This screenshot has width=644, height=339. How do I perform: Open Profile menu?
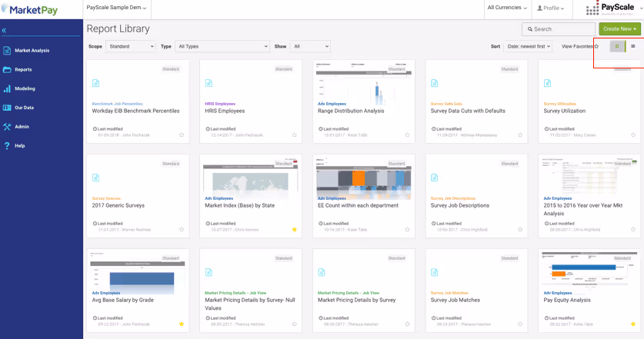(551, 8)
